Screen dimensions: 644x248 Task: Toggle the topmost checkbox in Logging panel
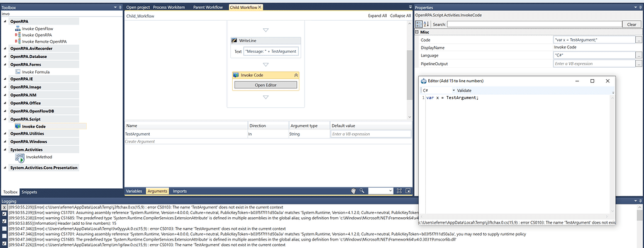click(4, 214)
